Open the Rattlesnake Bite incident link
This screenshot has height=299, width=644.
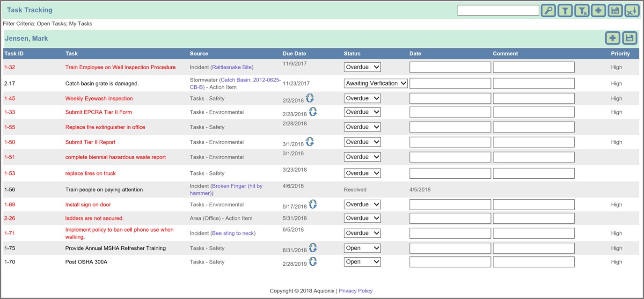(x=232, y=67)
